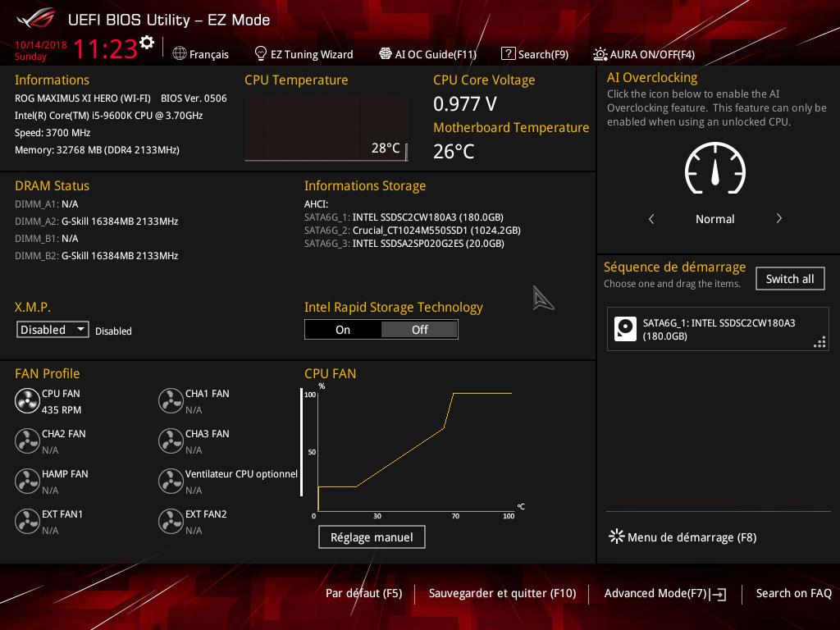Select the HAMP FAN icon
The width and height of the screenshot is (840, 630).
pyautogui.click(x=27, y=482)
